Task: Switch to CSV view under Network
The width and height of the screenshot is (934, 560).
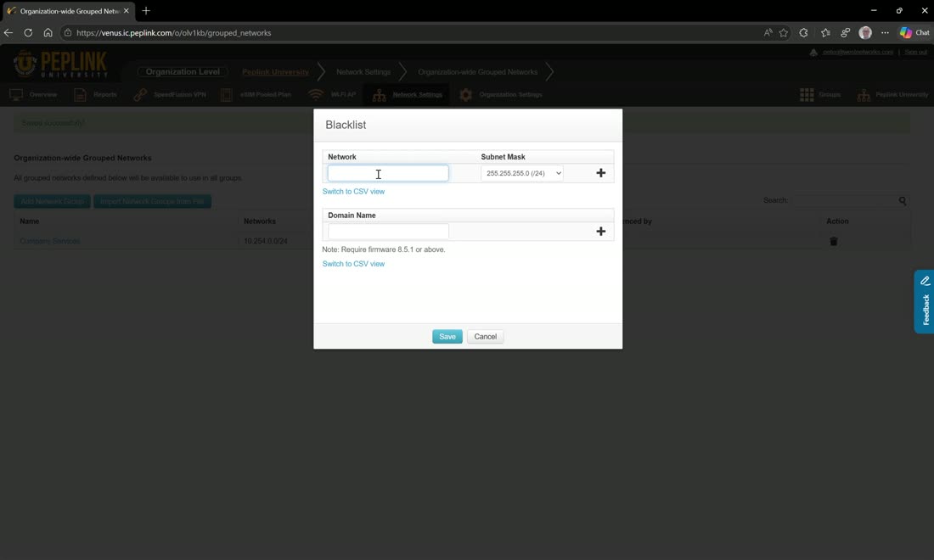Action: point(353,192)
